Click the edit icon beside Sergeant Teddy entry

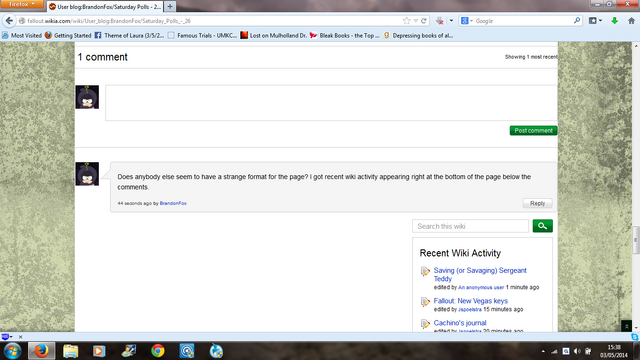point(425,271)
